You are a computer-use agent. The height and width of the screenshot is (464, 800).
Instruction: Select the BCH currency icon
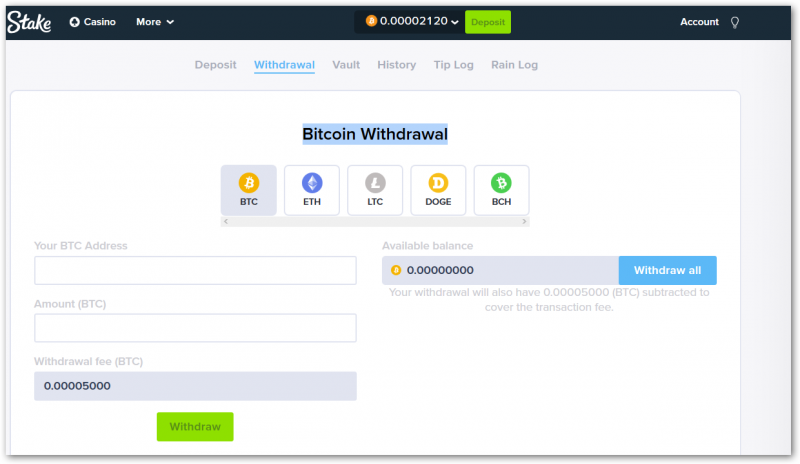[x=502, y=190]
